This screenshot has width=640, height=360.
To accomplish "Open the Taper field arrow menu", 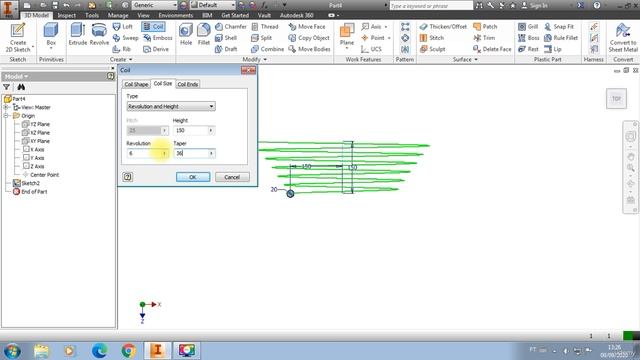I will (211, 153).
